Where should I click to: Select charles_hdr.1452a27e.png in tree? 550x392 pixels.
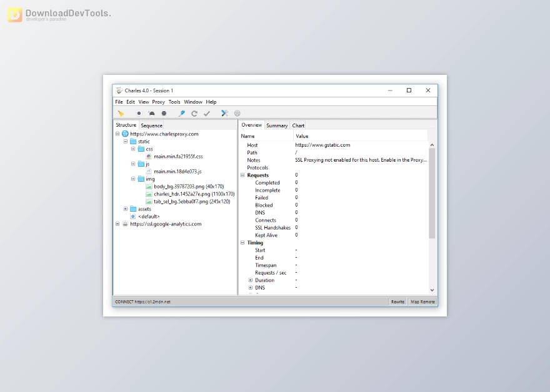(194, 194)
